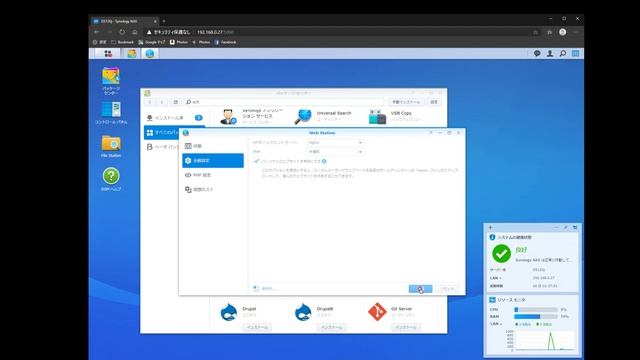Screen dimensions: 640x360
Task: Switch to Package Center in DSM taskbar
Action: click(131, 53)
